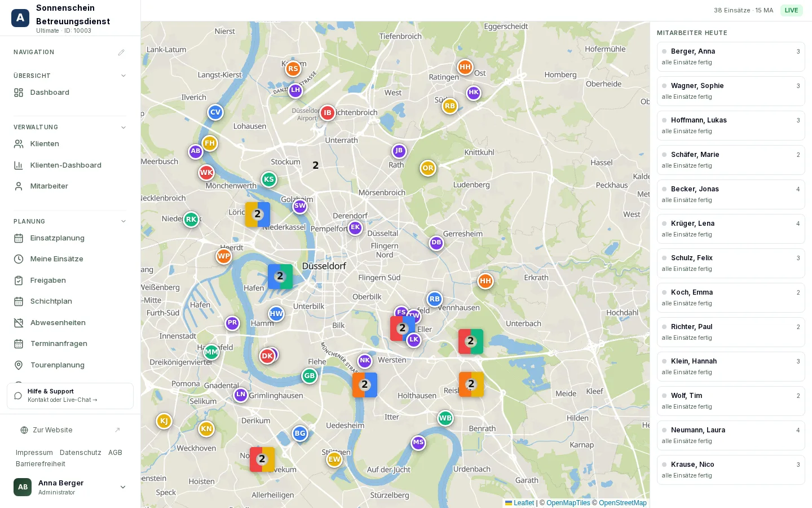The height and width of the screenshot is (508, 812).
Task: Click the Leaflet attribution link
Action: click(520, 503)
